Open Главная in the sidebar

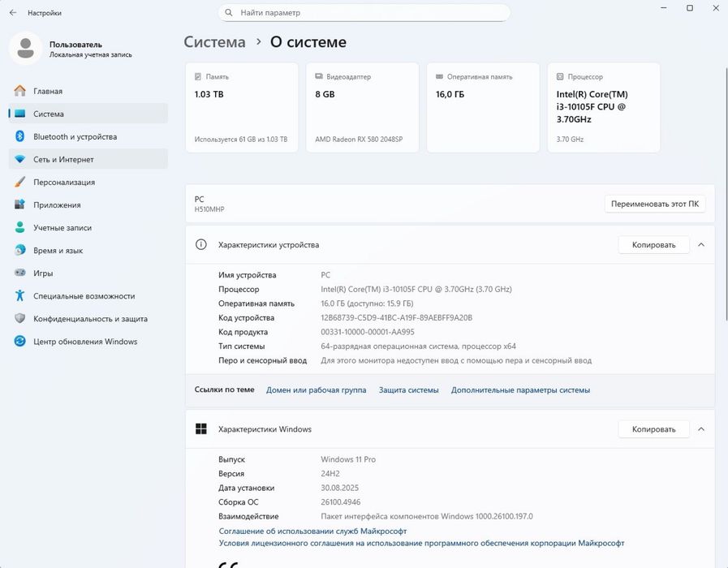[88, 91]
